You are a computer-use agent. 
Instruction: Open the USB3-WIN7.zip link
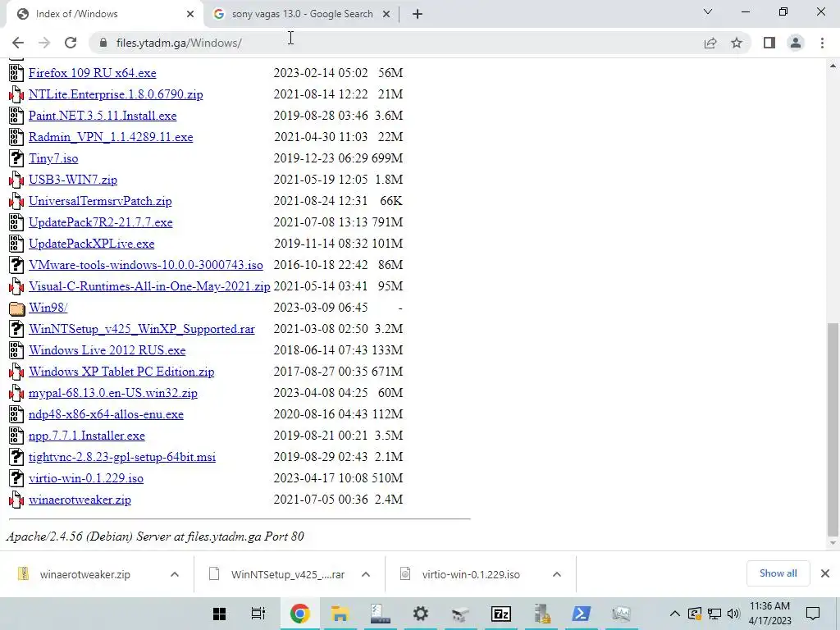pos(73,180)
